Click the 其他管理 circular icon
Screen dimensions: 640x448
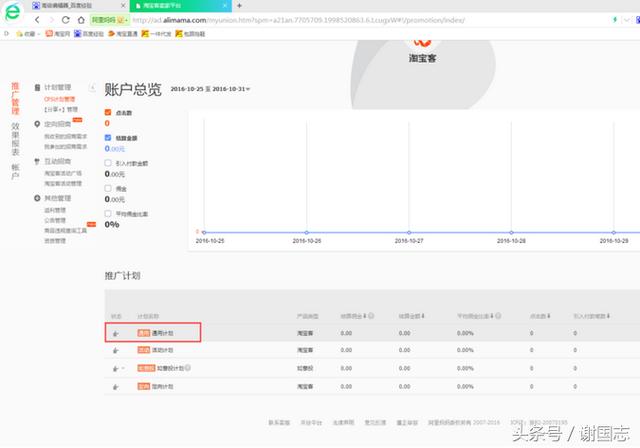tap(37, 198)
